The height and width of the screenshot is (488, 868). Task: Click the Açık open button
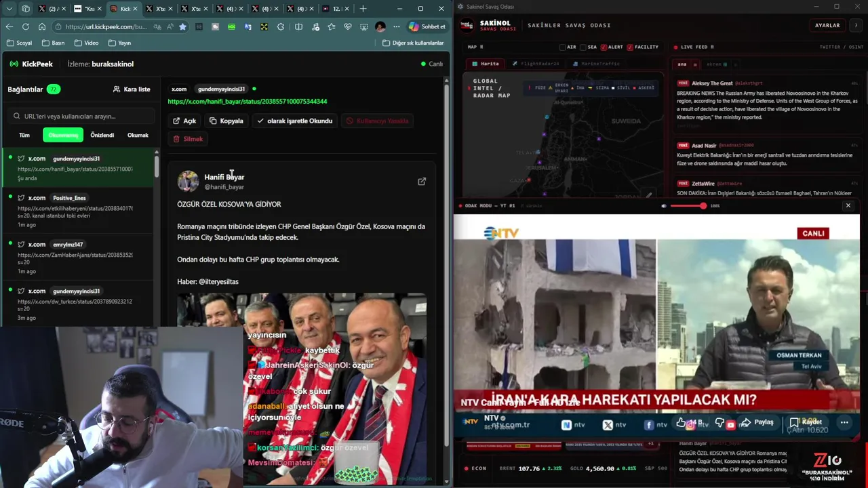[184, 121]
